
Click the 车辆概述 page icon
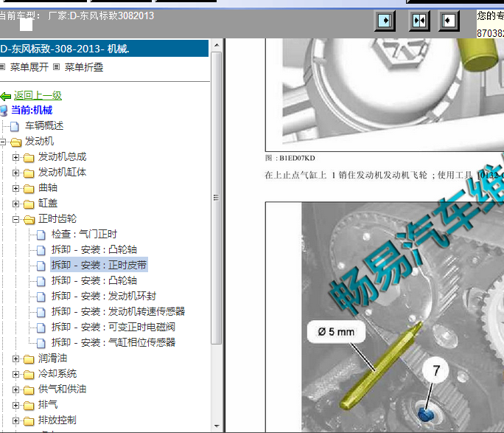(x=15, y=126)
